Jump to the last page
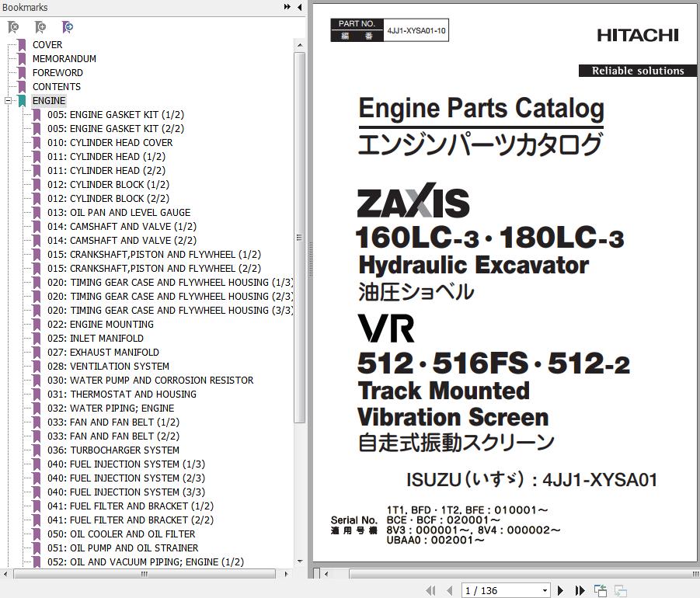This screenshot has height=598, width=700. [580, 590]
